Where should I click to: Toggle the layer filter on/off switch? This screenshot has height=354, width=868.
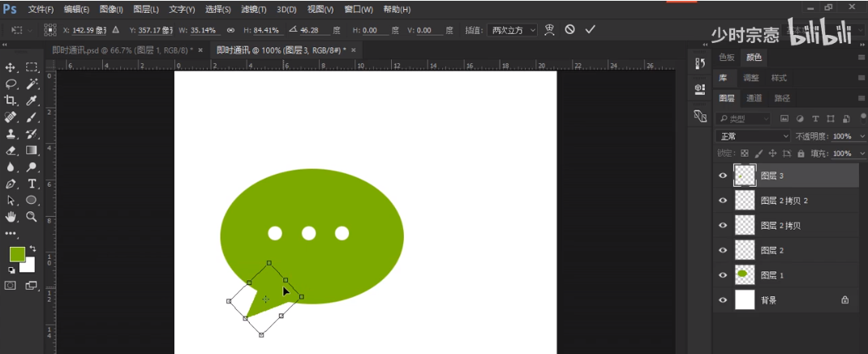[x=864, y=118]
